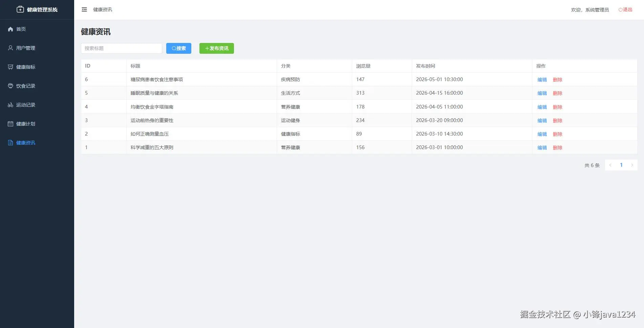The image size is (644, 328).
Task: Edit the 如何正确测量血压 row
Action: 542,134
